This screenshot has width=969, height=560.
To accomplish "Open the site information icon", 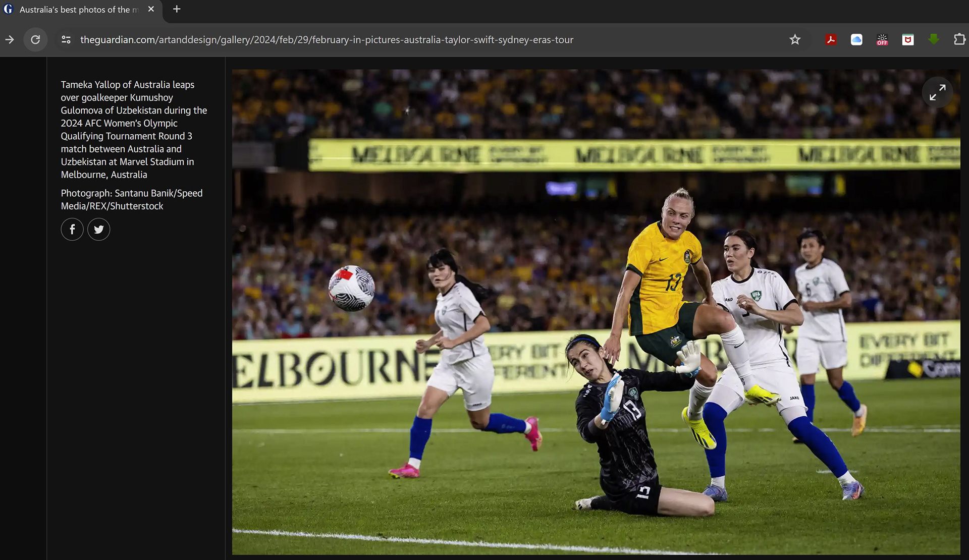I will [66, 39].
